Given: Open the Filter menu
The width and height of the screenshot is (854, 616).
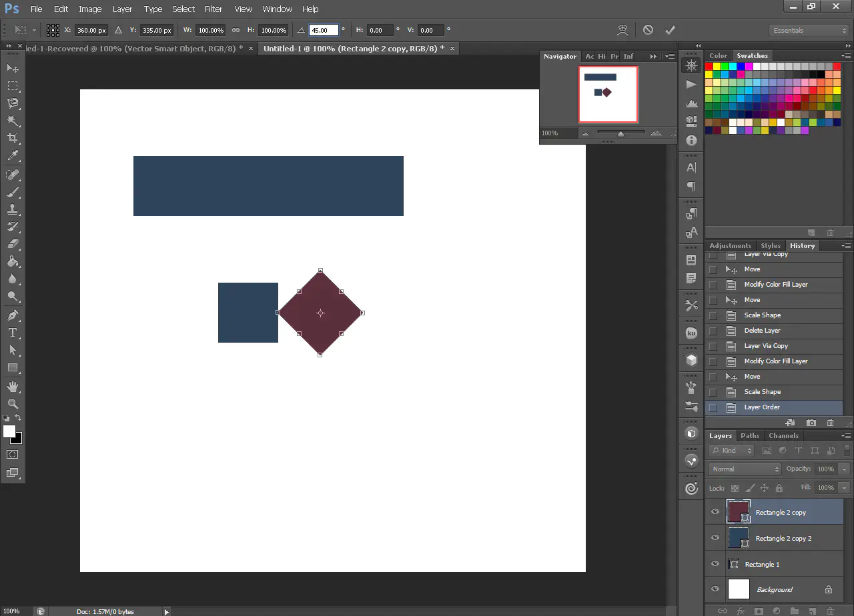Looking at the screenshot, I should (x=213, y=9).
